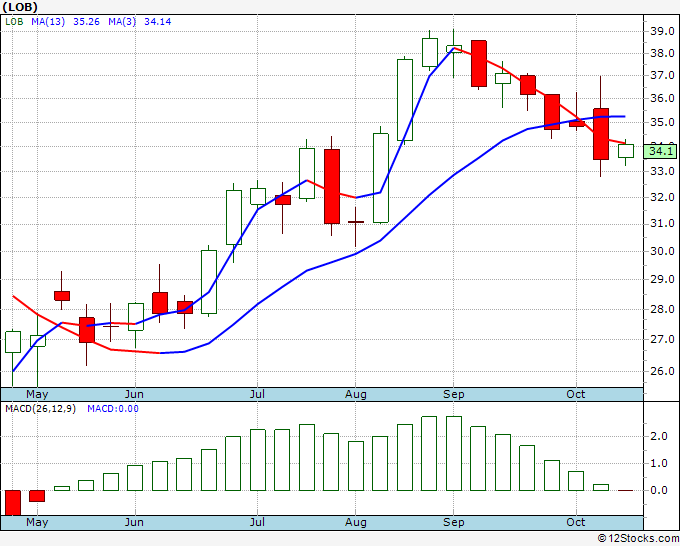Click the first red MACD bar
The image size is (680, 546).
(13, 503)
